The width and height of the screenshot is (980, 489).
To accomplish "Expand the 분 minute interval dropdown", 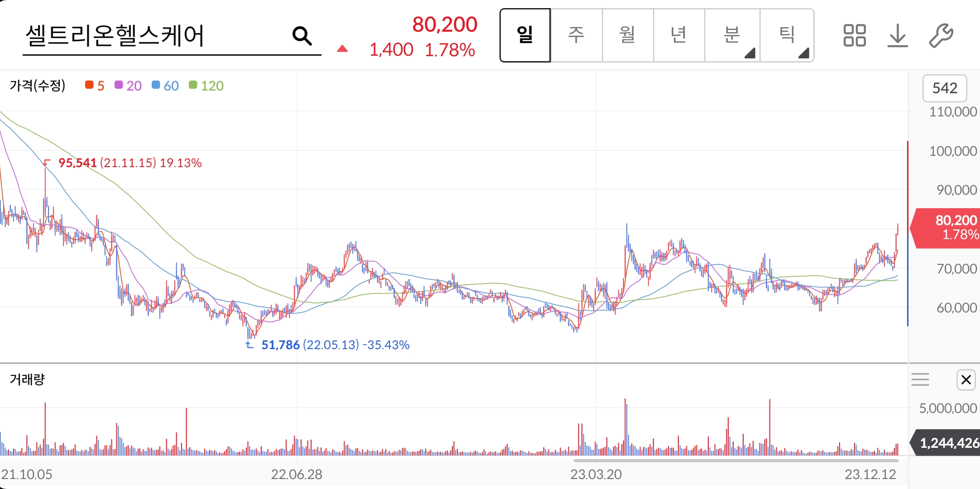I will tap(732, 35).
